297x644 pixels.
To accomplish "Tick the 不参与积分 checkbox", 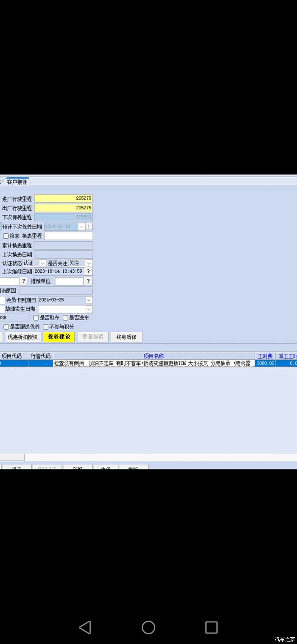I will tap(46, 327).
